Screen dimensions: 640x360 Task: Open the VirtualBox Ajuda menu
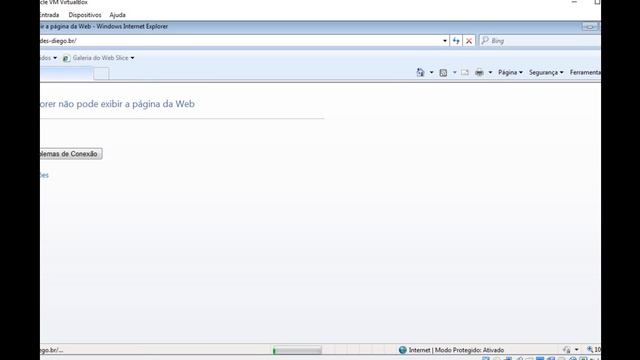(x=117, y=15)
